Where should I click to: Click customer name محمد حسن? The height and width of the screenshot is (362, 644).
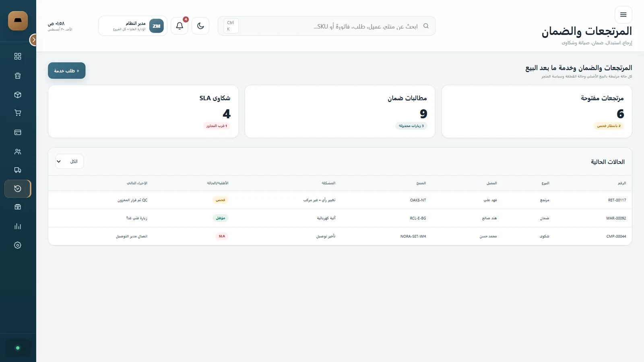pos(488,236)
